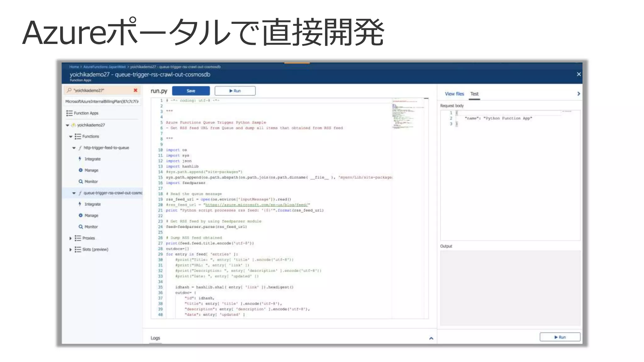
Task: Run the function from editor toolbar
Action: (235, 91)
